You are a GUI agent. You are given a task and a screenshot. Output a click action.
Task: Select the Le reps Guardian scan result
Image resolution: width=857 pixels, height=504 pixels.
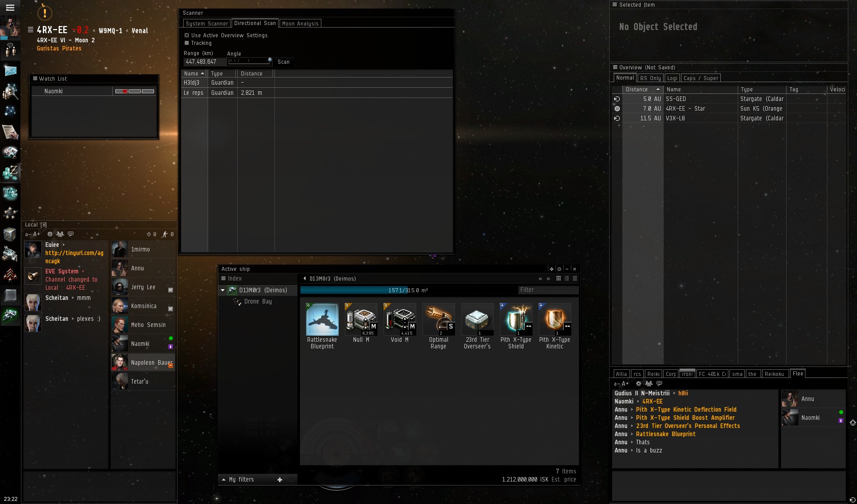(x=317, y=93)
